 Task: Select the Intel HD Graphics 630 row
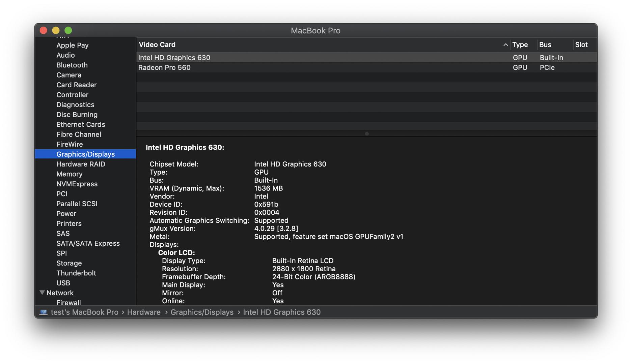point(367,58)
